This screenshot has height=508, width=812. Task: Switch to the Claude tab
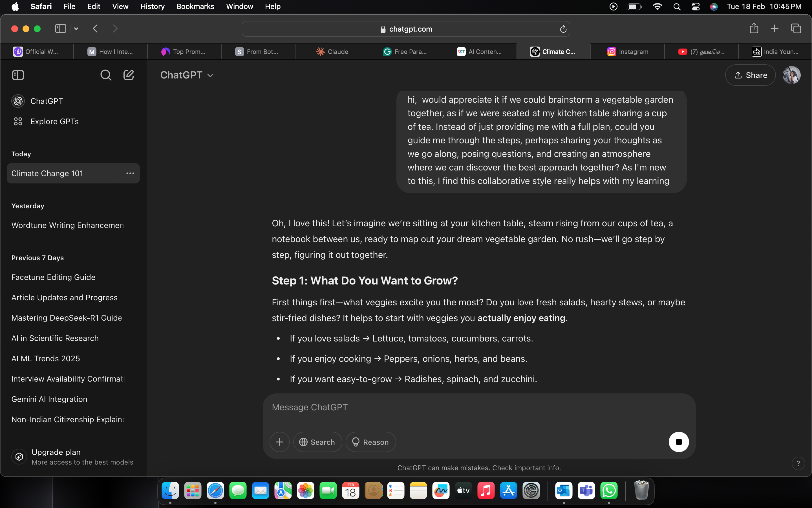pos(332,51)
